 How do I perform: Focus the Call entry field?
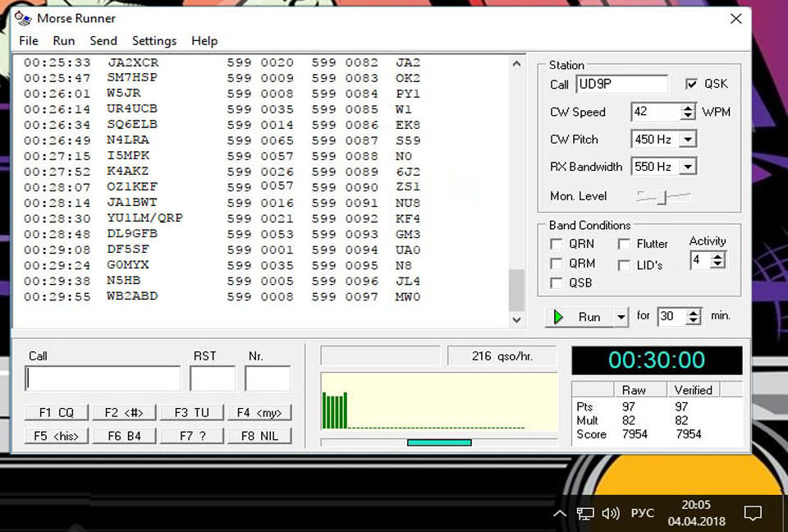pos(103,378)
